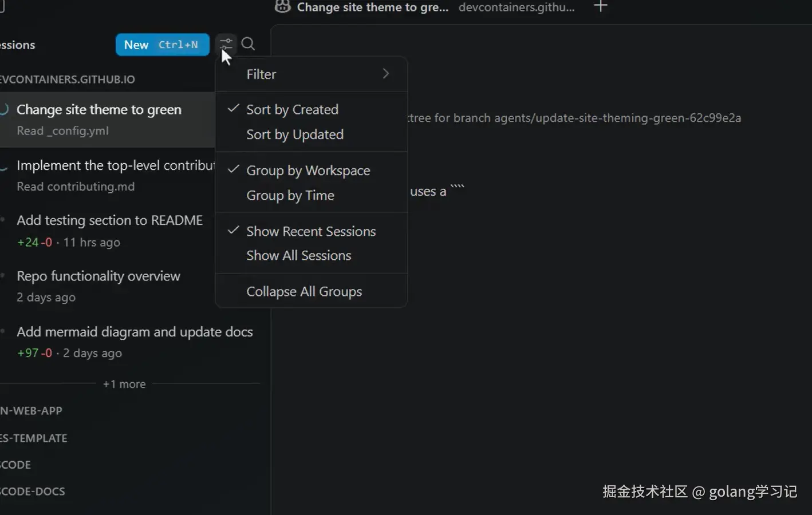Click the '+24' additions count
This screenshot has width=812, height=515.
(28, 243)
